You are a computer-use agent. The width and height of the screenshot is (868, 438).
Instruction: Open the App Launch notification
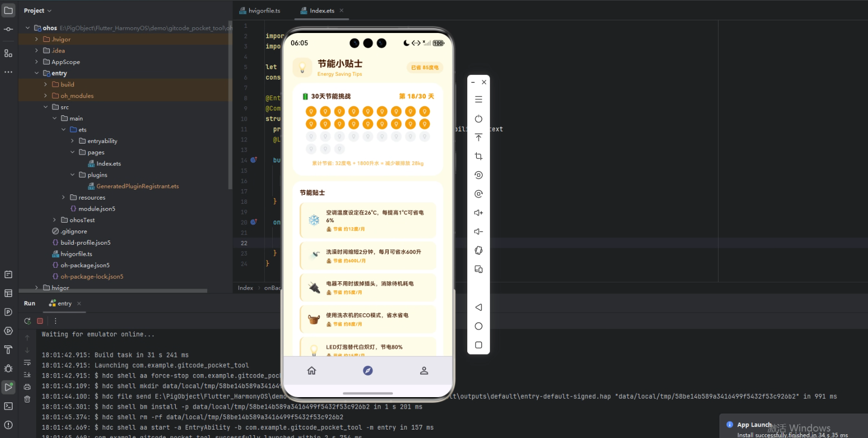pyautogui.click(x=794, y=426)
